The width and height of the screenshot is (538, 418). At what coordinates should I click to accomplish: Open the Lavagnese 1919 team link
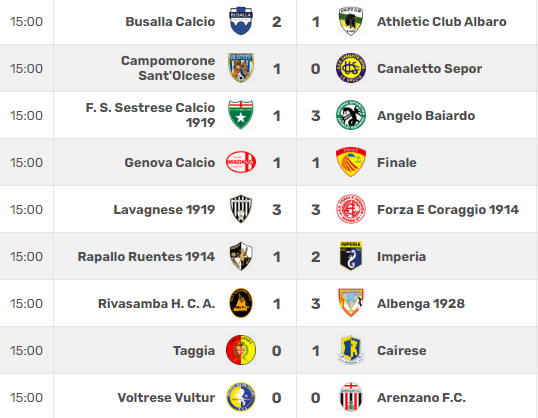(164, 209)
